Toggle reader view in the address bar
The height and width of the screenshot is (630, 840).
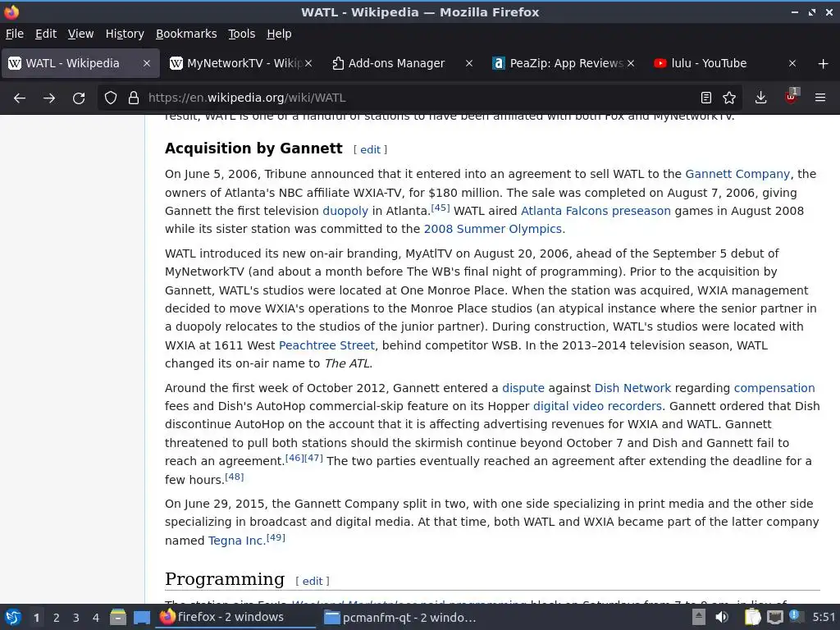(706, 98)
